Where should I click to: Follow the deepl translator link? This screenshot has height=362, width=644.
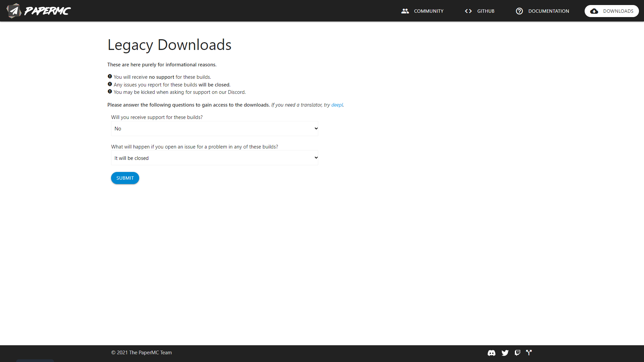(337, 105)
